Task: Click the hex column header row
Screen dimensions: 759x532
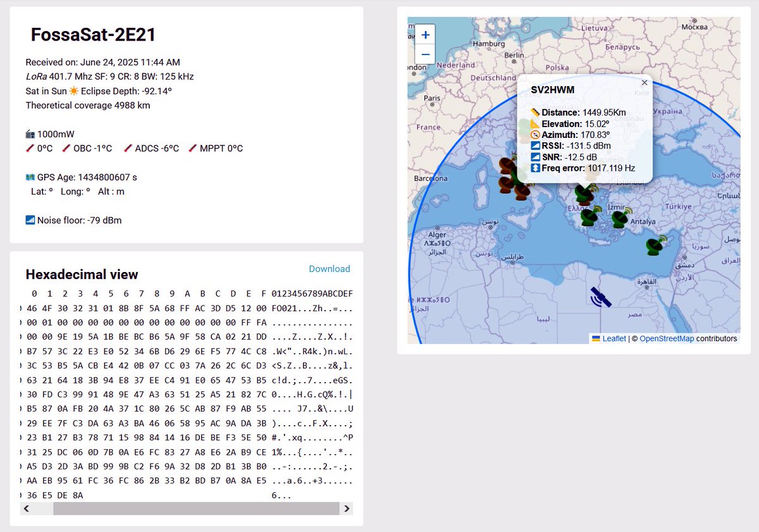Action: 192,294
